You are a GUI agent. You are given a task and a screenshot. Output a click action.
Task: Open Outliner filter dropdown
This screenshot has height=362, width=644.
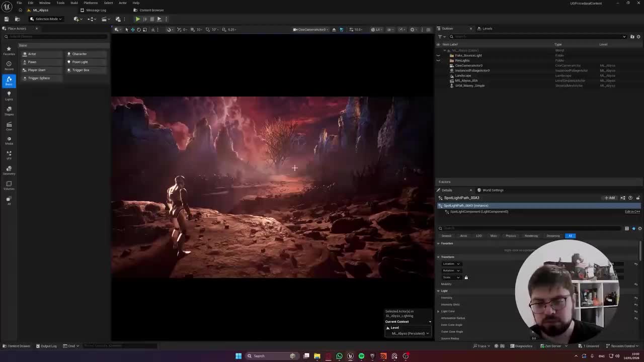pyautogui.click(x=441, y=37)
